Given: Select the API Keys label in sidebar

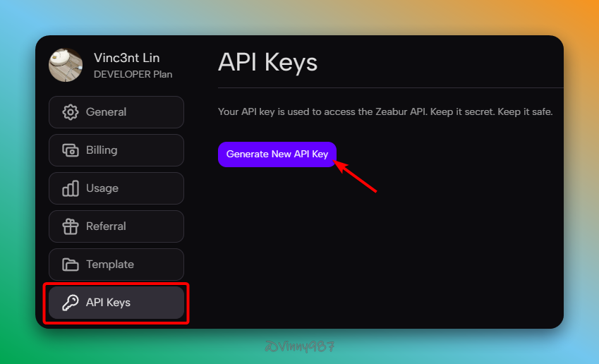Looking at the screenshot, I should pyautogui.click(x=108, y=303).
